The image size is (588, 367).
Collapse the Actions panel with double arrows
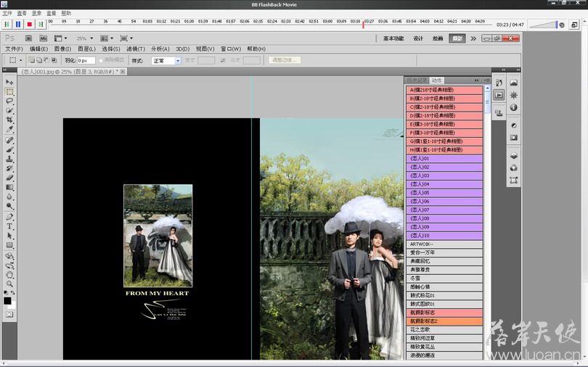click(x=477, y=80)
